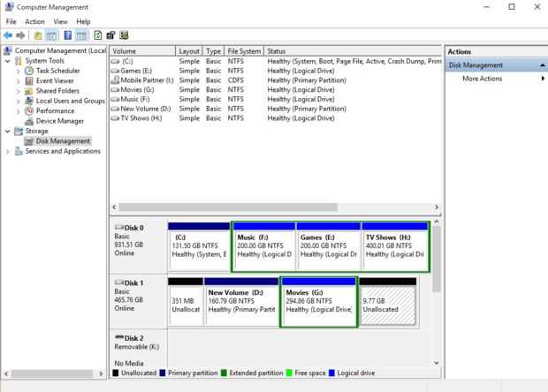Click the Computer Management title bar icon
548x392 pixels.
click(10, 7)
